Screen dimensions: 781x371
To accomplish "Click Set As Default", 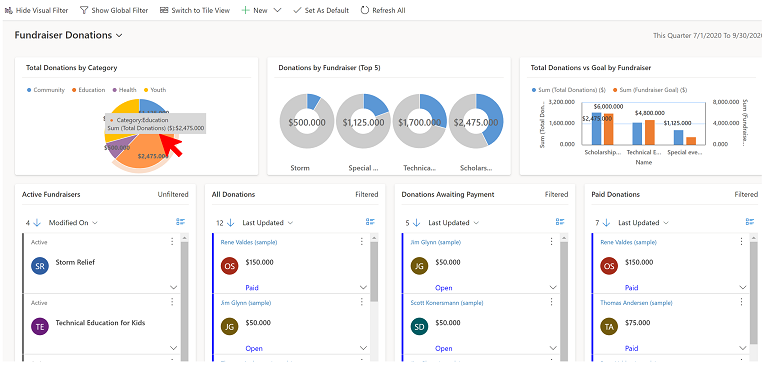I will [x=321, y=10].
